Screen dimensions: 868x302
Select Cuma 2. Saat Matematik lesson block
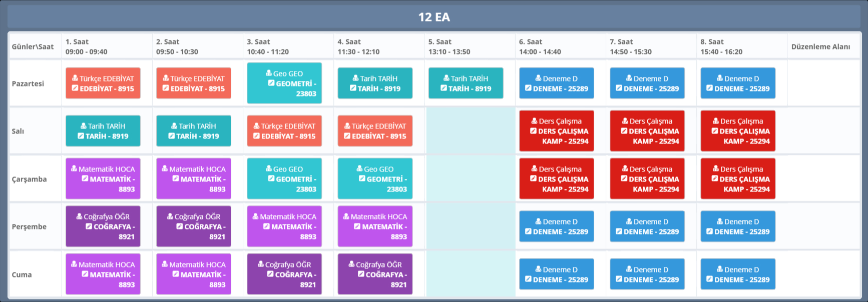(194, 274)
